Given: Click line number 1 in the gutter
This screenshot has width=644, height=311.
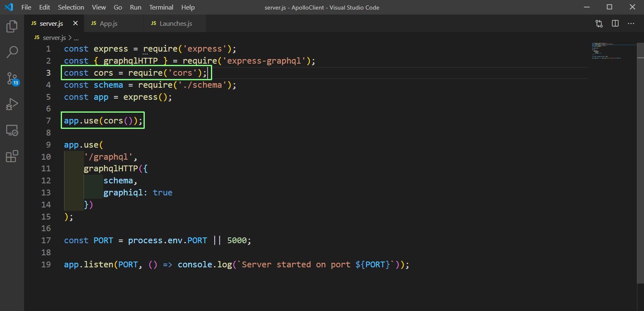Looking at the screenshot, I should [x=48, y=49].
